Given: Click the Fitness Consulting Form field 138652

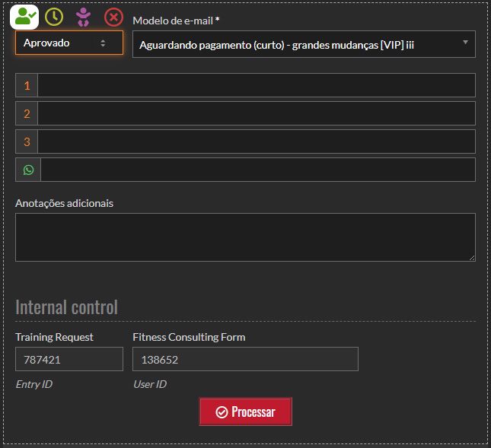Looking at the screenshot, I should pyautogui.click(x=245, y=359).
